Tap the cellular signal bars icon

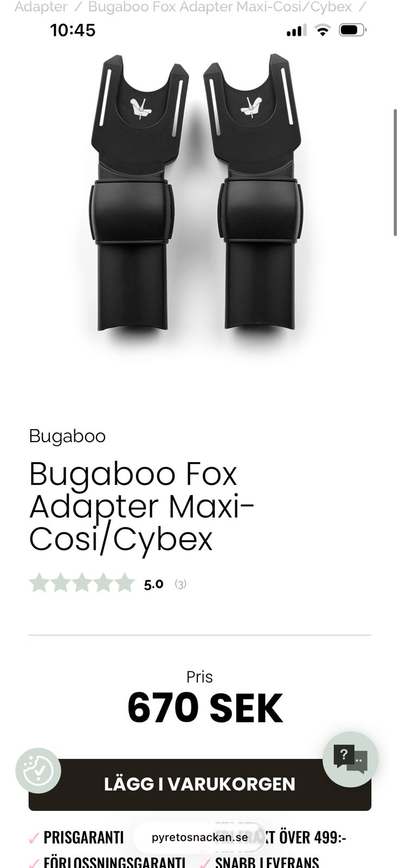[296, 30]
